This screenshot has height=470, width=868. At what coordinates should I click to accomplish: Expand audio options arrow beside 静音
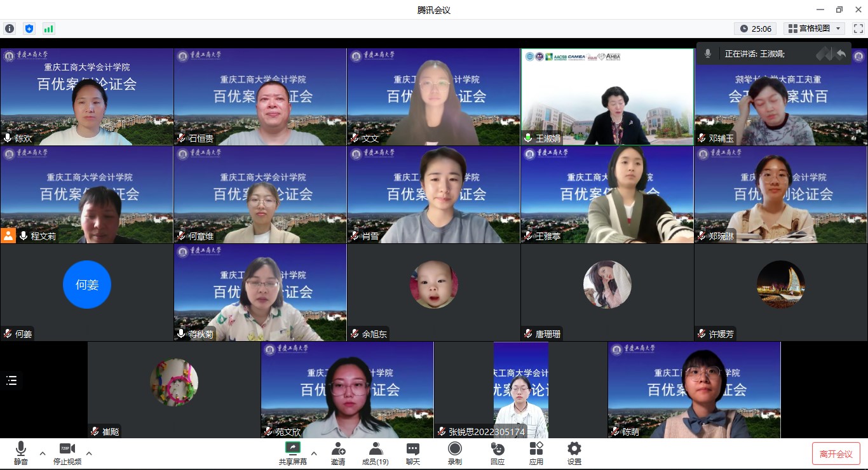43,453
